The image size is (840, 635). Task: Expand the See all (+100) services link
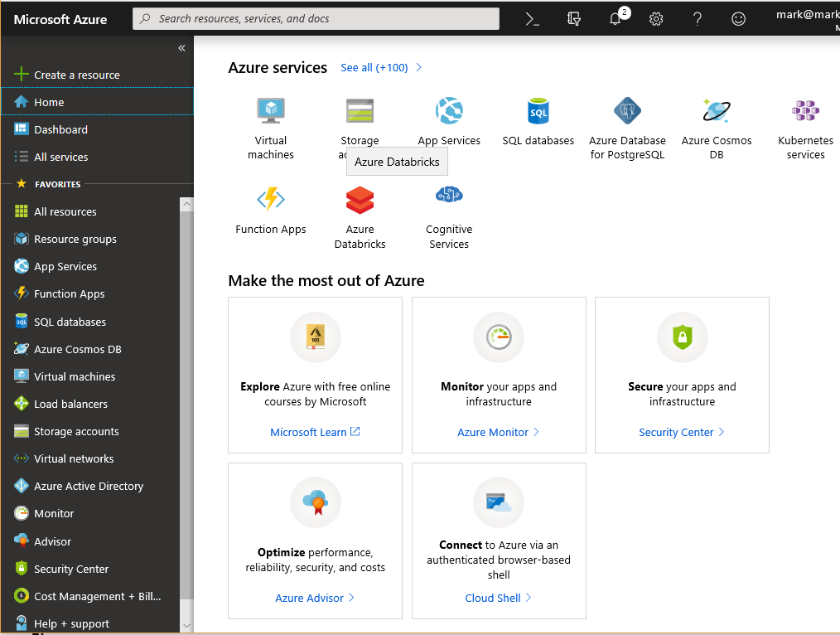(374, 68)
